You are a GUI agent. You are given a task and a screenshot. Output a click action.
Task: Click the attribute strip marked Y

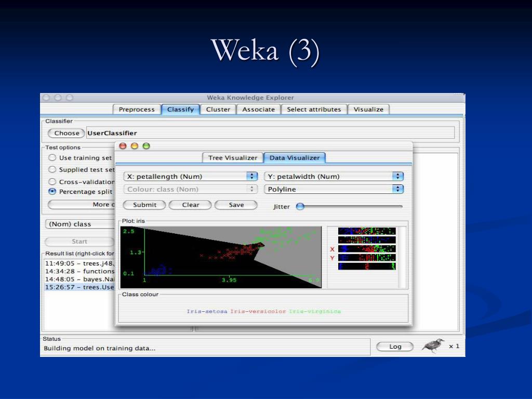[x=367, y=258]
